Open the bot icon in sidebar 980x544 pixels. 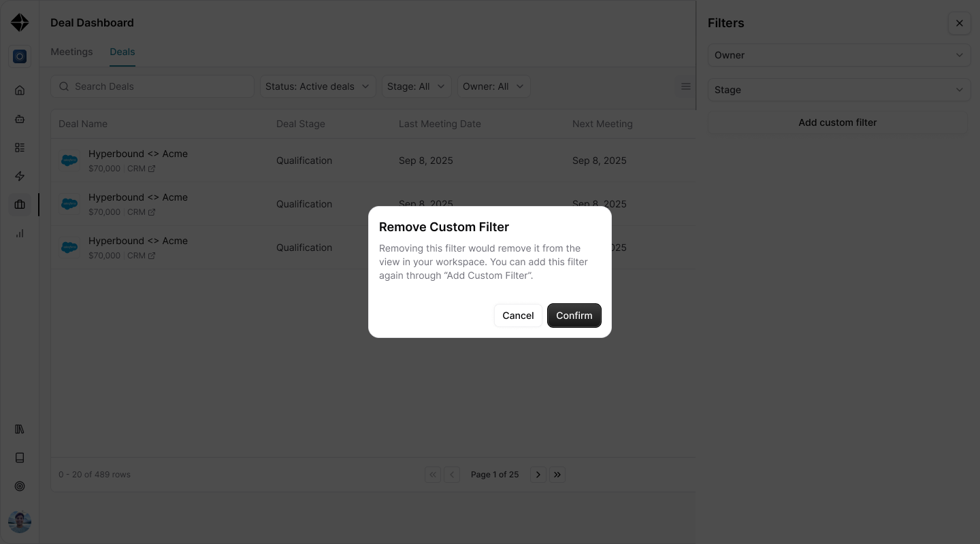pyautogui.click(x=20, y=119)
